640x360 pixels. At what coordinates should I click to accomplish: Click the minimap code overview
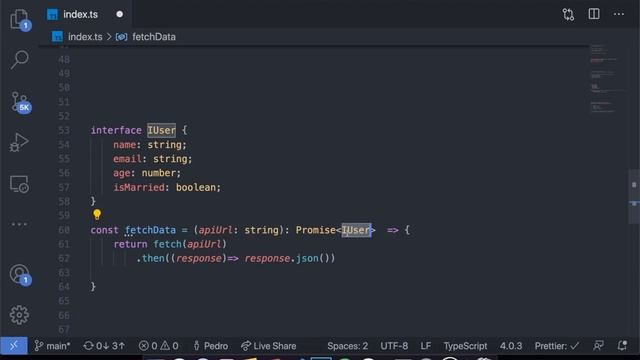[x=607, y=80]
